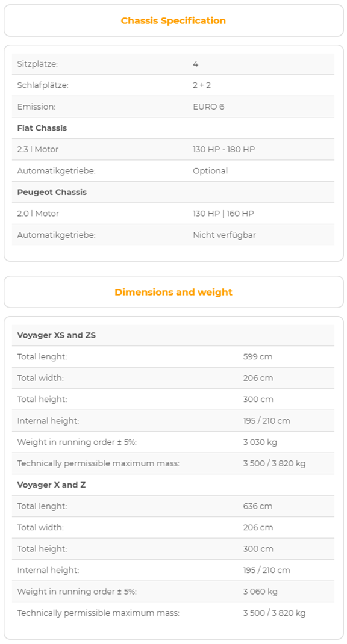Image resolution: width=347 pixels, height=644 pixels.
Task: Select the Fiat Chassis subheading
Action: [x=42, y=128]
